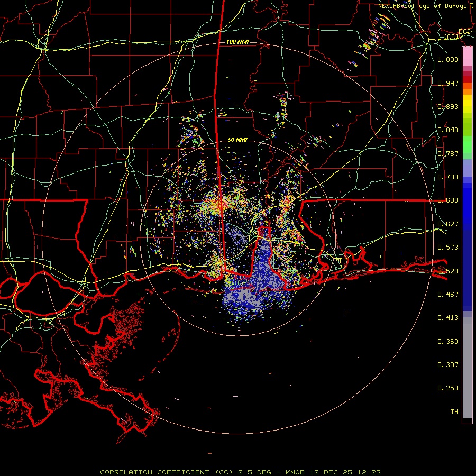This screenshot has width=476, height=476.
Task: Click the 0.467 scale value
Action: (x=448, y=295)
